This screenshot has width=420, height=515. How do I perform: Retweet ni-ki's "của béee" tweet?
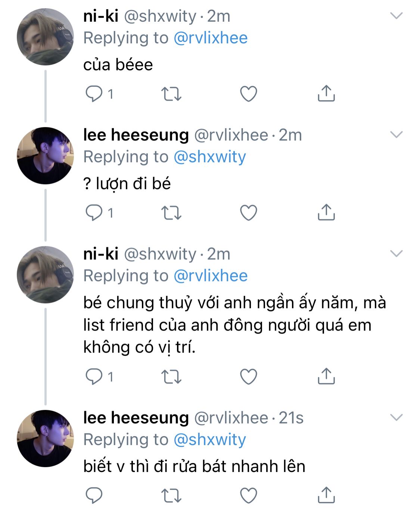(171, 94)
